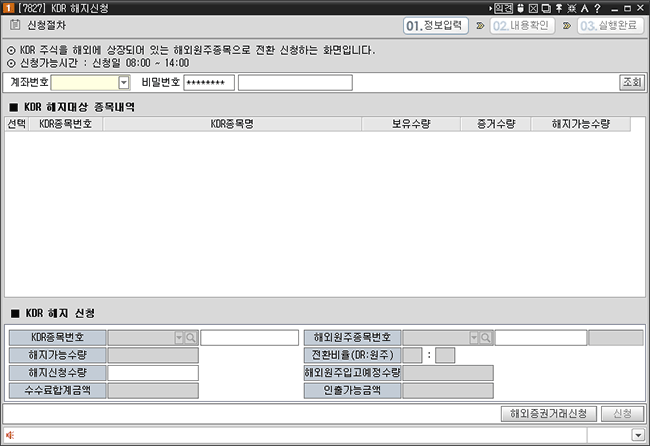Click the 비밀번호 password field
The height and width of the screenshot is (446, 650).
coord(209,82)
